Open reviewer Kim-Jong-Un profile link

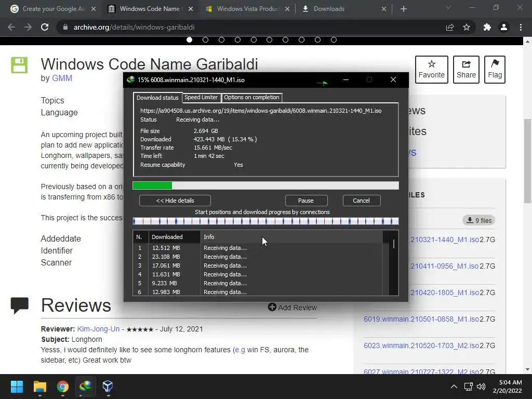point(98,329)
